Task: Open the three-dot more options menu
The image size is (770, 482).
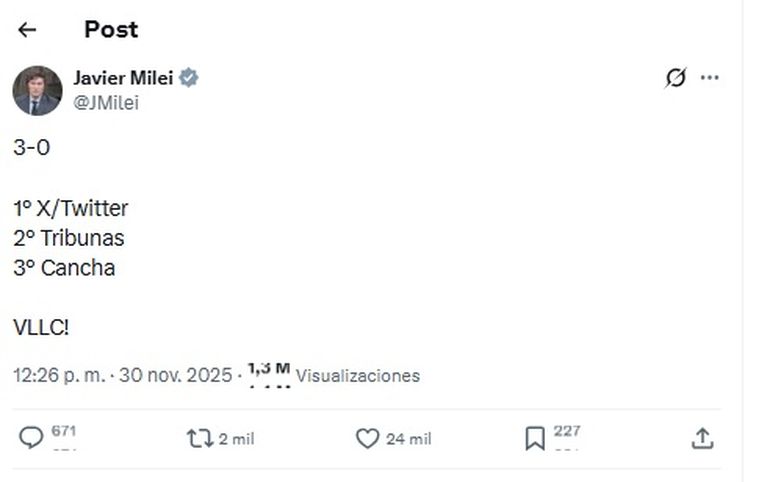Action: coord(710,78)
